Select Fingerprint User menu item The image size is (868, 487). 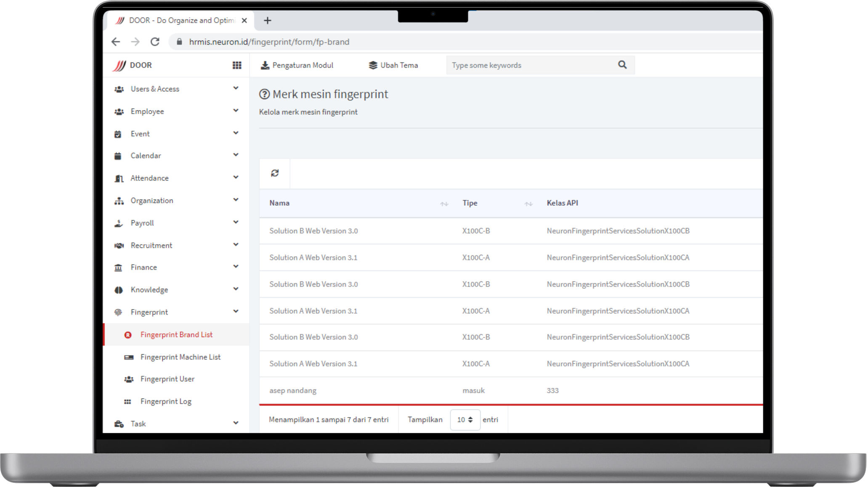[x=167, y=379]
